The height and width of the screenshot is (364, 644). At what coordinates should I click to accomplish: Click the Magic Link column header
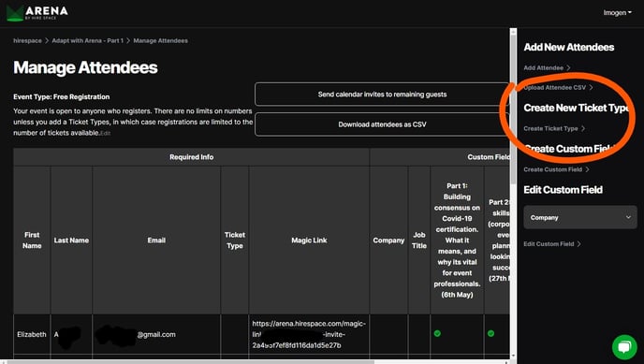[309, 240]
